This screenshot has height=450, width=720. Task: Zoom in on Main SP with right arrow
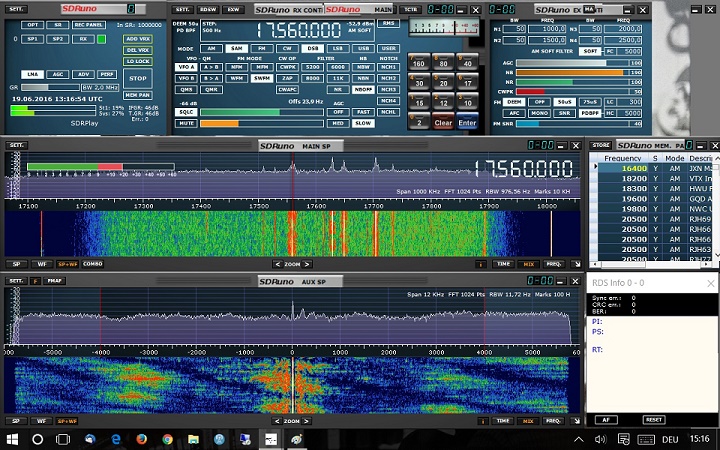point(307,264)
